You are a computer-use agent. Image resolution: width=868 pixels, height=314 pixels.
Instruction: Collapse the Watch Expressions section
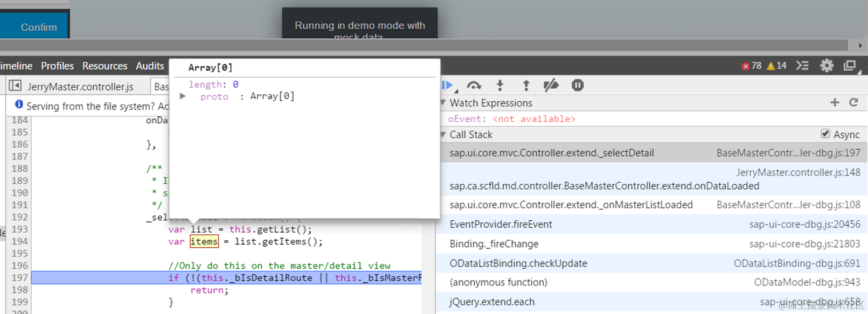443,102
